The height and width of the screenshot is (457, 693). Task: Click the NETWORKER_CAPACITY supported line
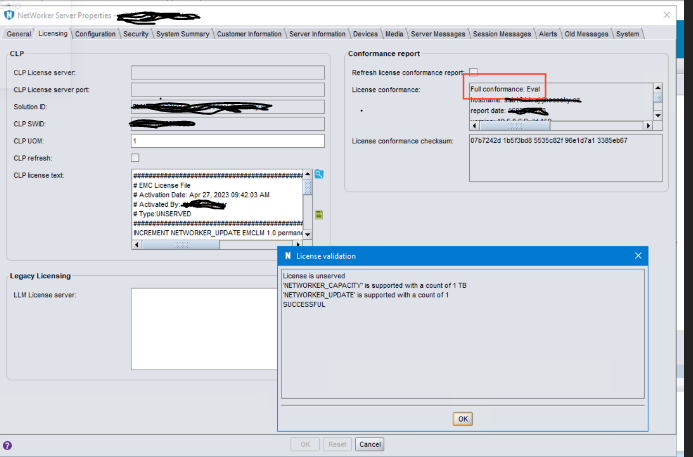coord(374,286)
